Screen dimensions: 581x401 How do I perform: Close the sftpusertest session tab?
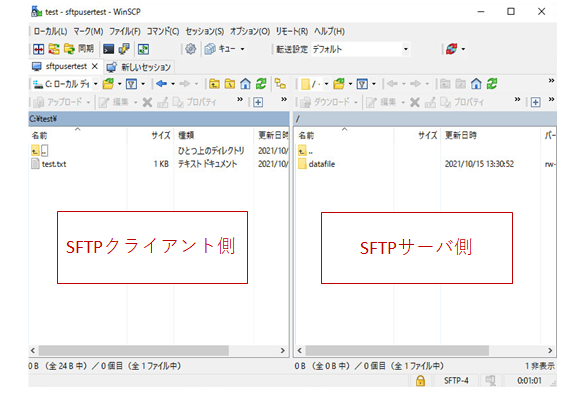coord(95,66)
